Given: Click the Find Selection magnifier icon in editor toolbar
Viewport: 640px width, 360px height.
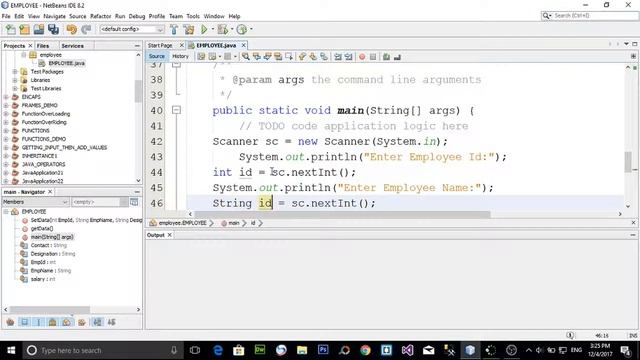Looking at the screenshot, I should 246,57.
